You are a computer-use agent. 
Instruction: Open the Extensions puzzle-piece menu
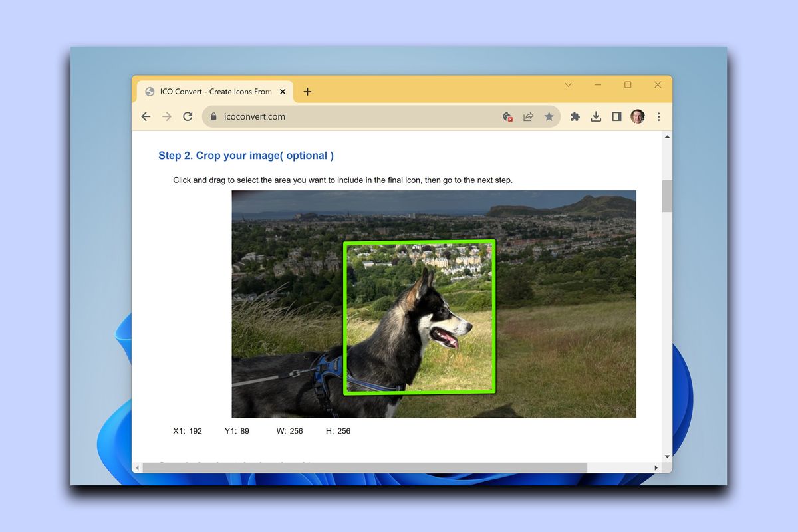pos(575,116)
